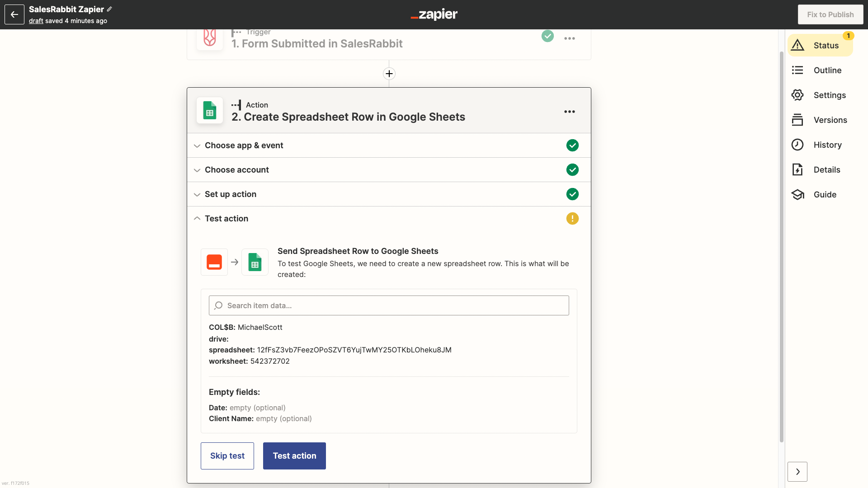Click the search magnifier icon
Image resolution: width=868 pixels, height=488 pixels.
tap(218, 305)
